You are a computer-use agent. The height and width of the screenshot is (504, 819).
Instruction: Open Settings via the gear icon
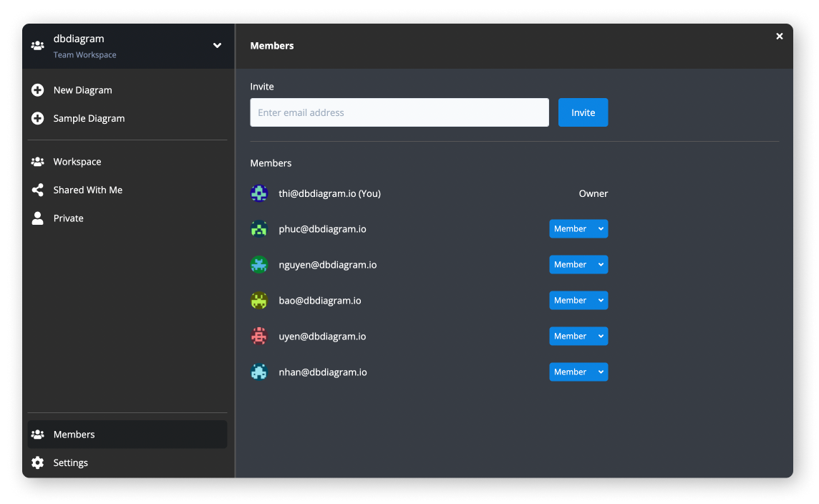(37, 462)
